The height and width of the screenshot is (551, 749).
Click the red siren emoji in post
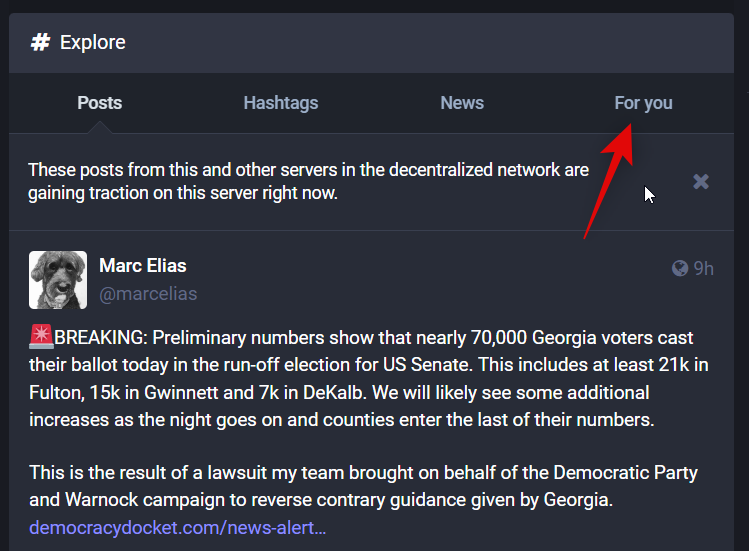(41, 337)
